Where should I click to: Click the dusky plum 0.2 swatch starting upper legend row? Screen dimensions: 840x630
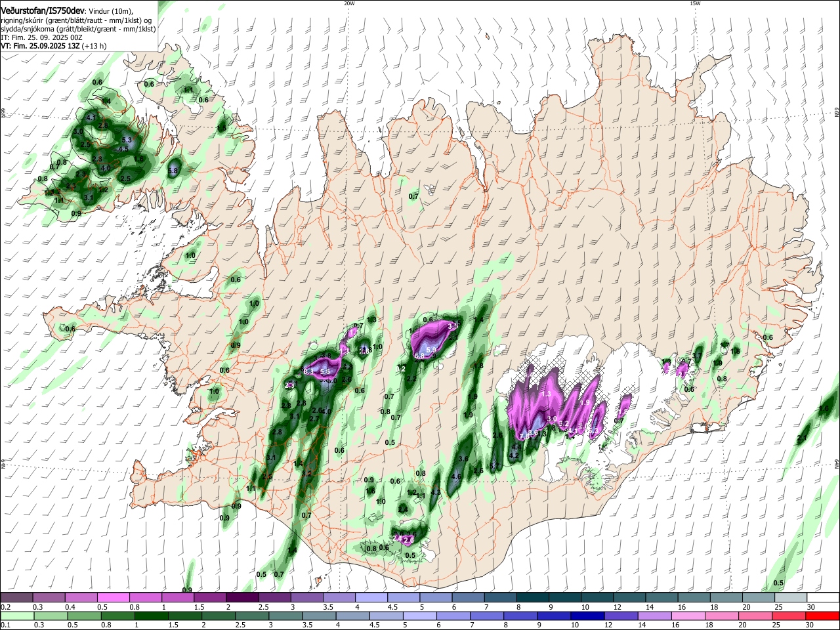point(17,597)
